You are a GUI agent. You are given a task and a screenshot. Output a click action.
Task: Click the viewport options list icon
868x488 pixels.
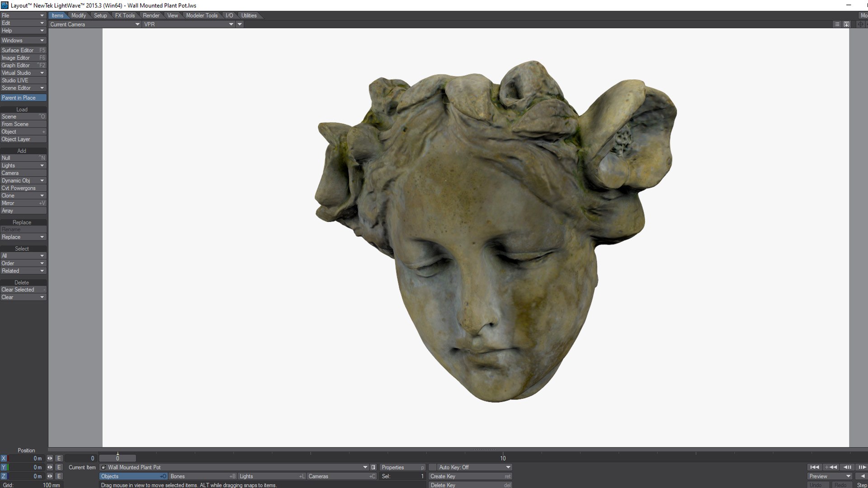pyautogui.click(x=837, y=24)
